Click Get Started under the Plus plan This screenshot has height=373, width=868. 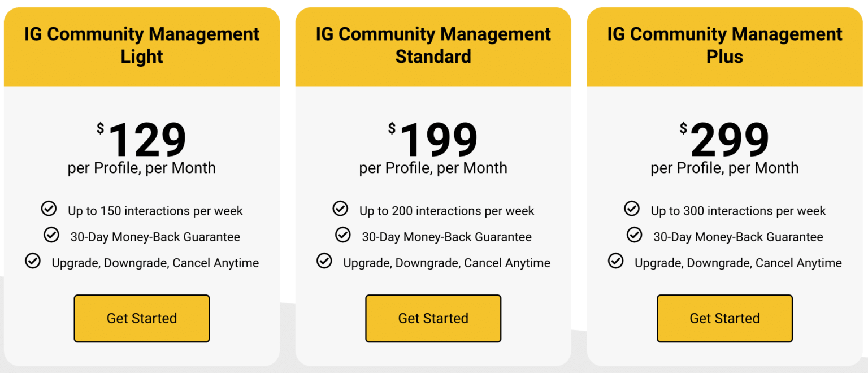coord(724,318)
